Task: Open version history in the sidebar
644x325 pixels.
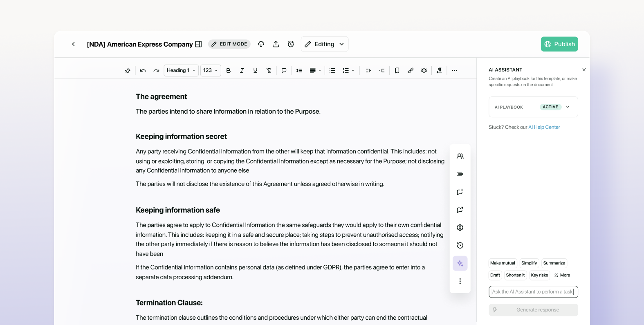Action: (x=460, y=245)
